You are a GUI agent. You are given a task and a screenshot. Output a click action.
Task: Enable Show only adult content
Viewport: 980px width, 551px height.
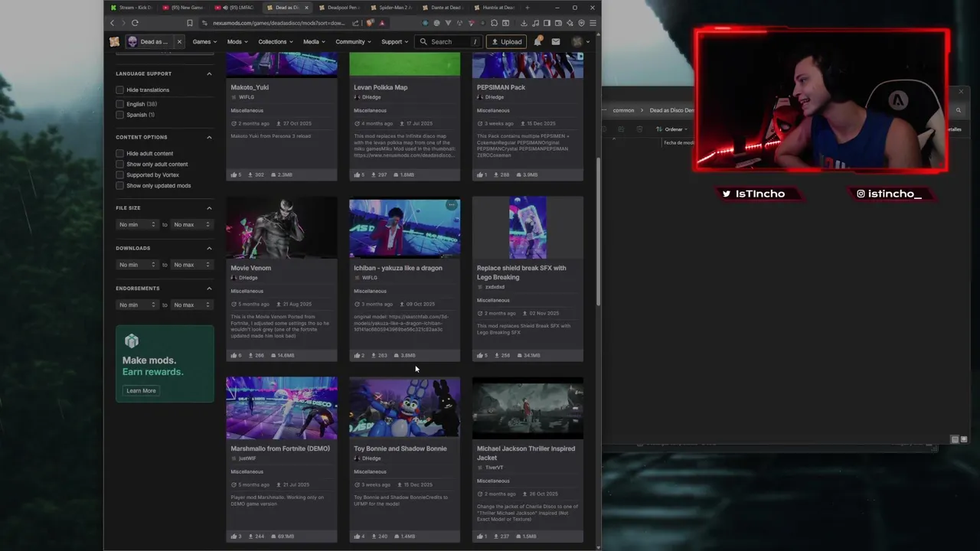point(119,164)
